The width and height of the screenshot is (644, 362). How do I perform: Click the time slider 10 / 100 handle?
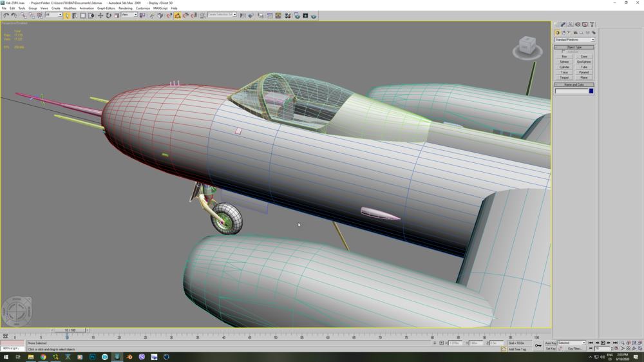tap(70, 330)
